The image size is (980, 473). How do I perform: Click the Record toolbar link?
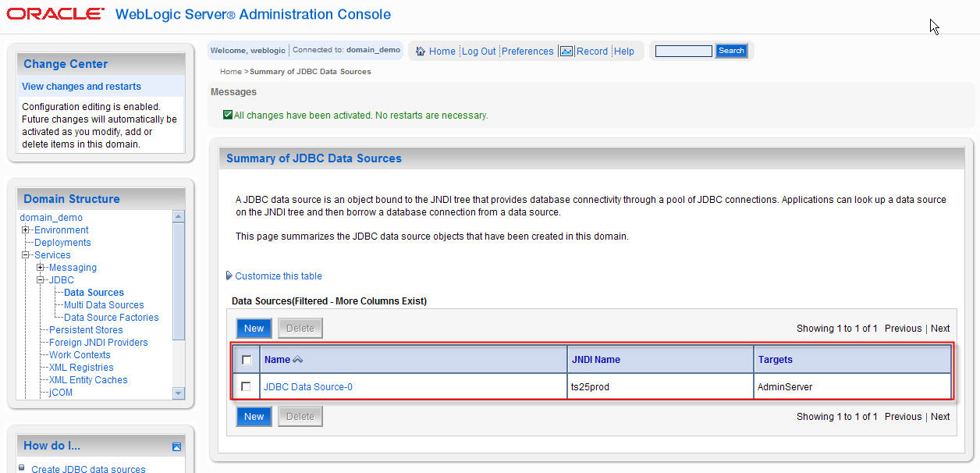click(592, 52)
